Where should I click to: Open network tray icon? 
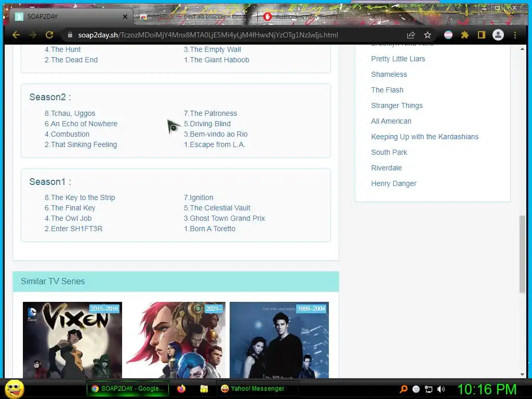[x=429, y=389]
